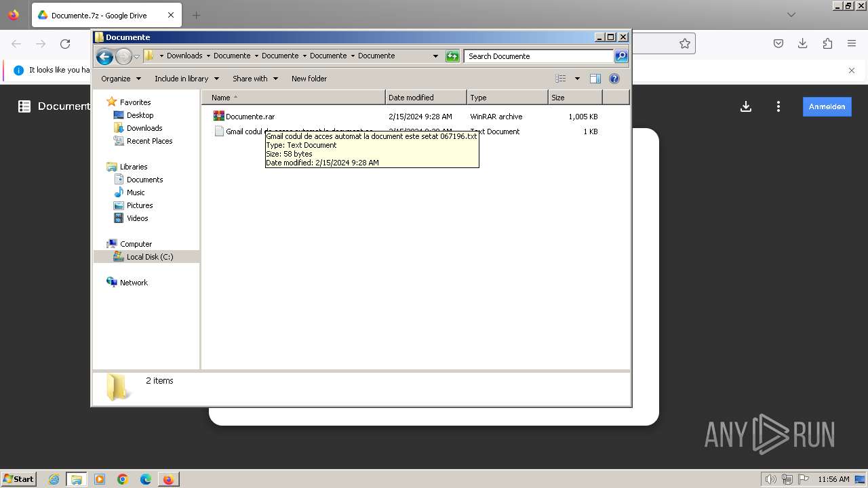Image resolution: width=868 pixels, height=488 pixels.
Task: List all tabs dropdown in Firefox
Action: (x=791, y=15)
